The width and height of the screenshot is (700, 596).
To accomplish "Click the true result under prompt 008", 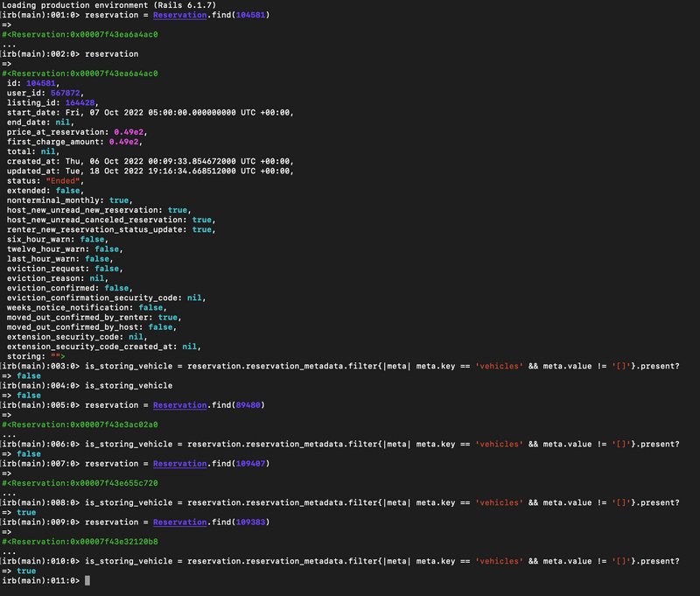I will 26,512.
